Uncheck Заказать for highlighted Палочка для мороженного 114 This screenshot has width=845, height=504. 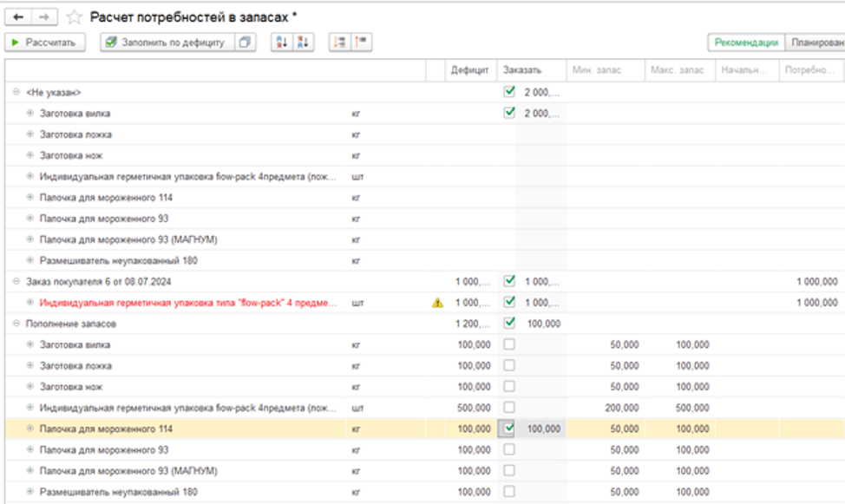coord(509,429)
